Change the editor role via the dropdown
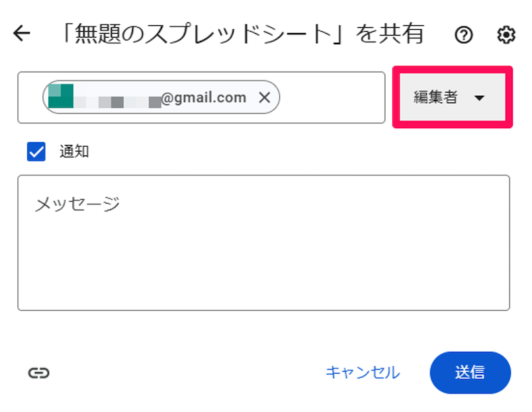The width and height of the screenshot is (532, 412). coord(452,97)
